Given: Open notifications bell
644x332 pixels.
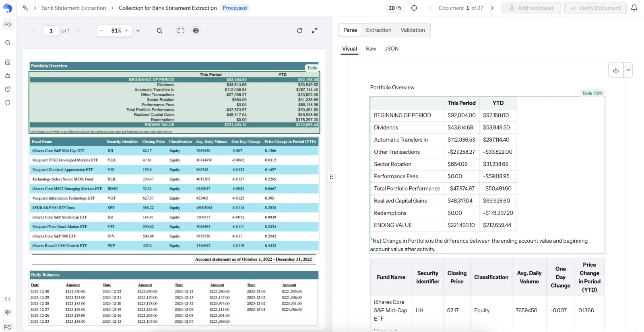Looking at the screenshot, I should pyautogui.click(x=634, y=8).
